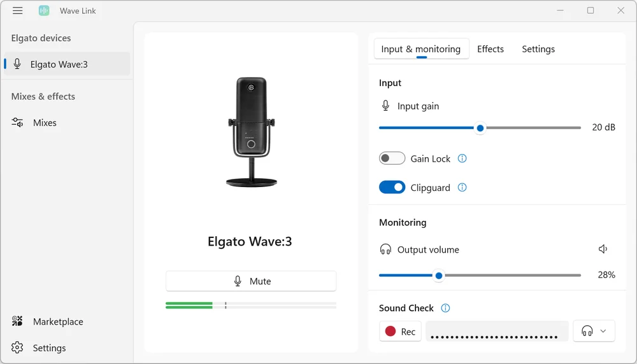Viewport: 637px width, 364px height.
Task: Open the headphones playback output dropdown
Action: pos(594,331)
